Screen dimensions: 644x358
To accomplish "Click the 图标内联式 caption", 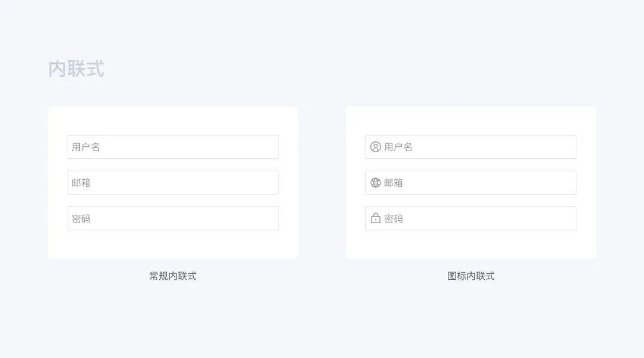I will click(x=471, y=276).
